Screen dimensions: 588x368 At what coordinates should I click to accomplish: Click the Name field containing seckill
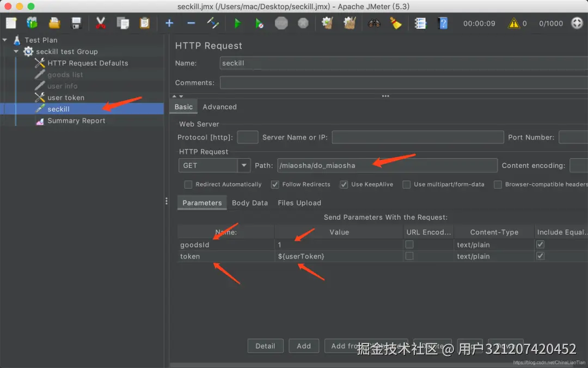(x=403, y=63)
